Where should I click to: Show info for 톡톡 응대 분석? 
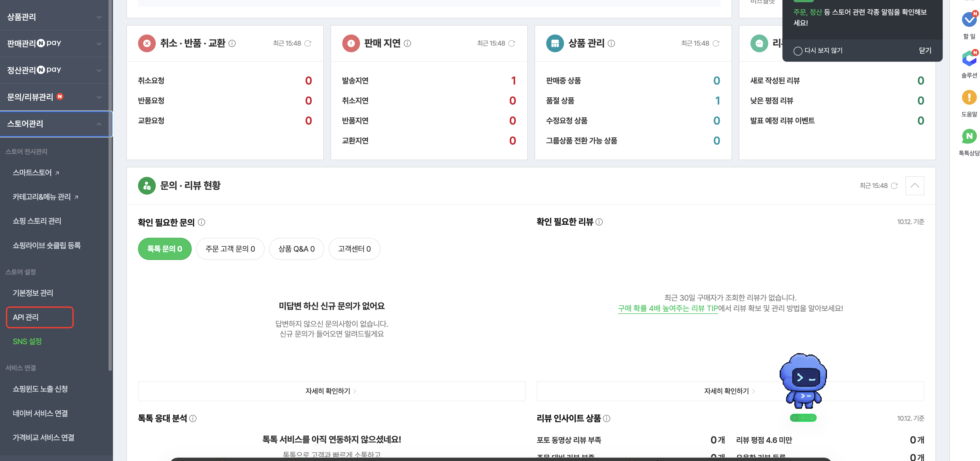coord(193,418)
